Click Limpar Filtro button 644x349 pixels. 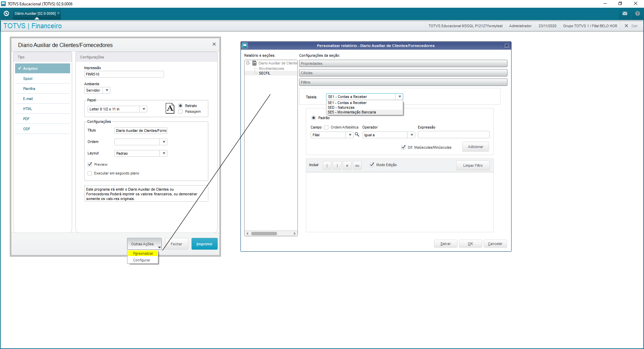[473, 165]
